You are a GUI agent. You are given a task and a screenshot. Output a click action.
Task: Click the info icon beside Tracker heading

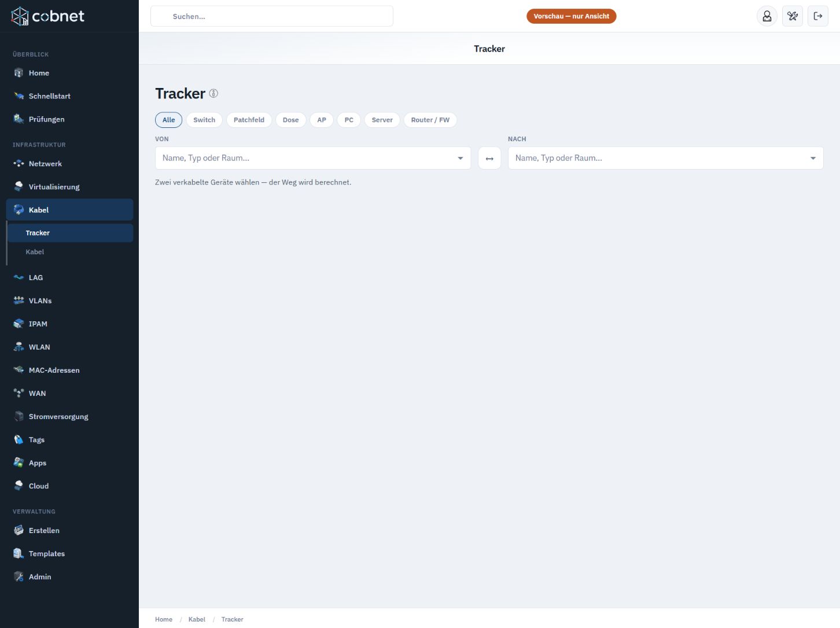click(213, 93)
